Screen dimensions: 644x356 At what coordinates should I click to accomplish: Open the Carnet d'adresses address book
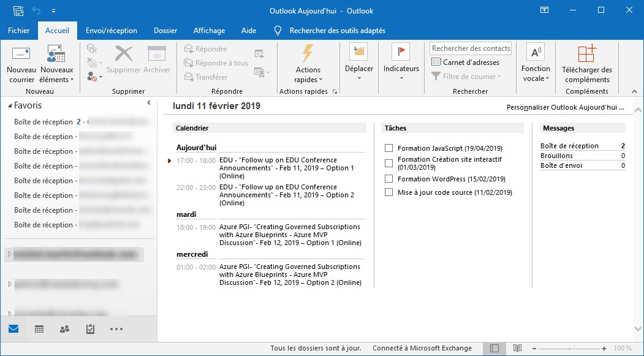tap(466, 62)
